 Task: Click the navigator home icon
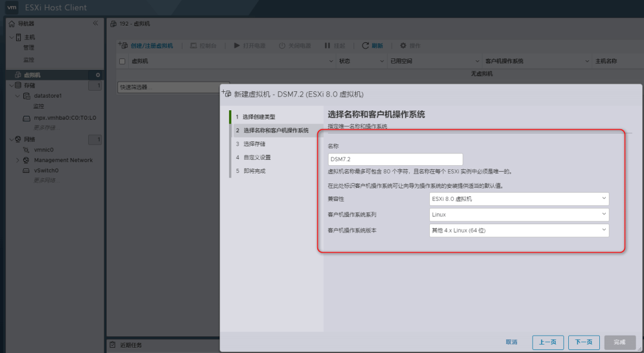pos(11,24)
